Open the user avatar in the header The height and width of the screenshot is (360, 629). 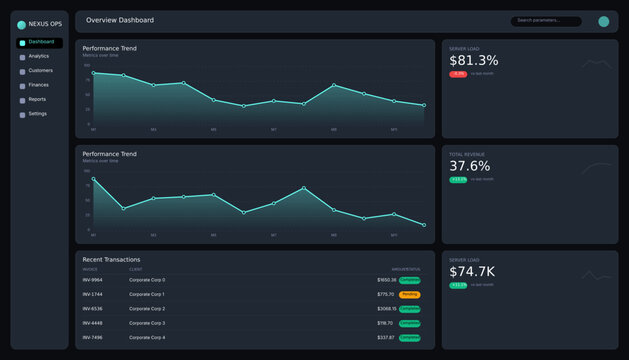(604, 22)
